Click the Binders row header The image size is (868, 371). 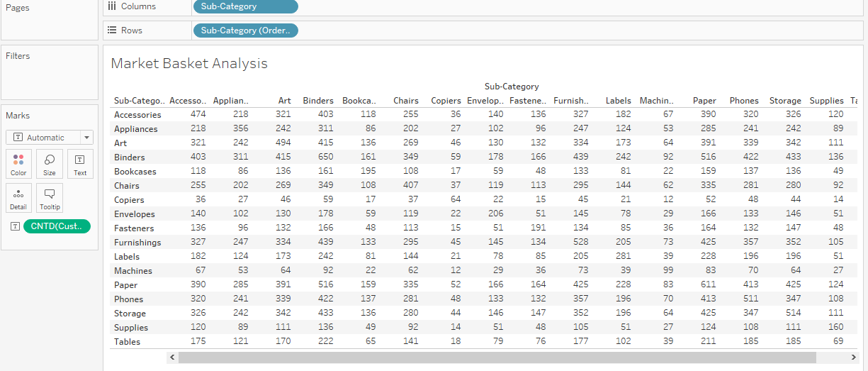point(130,157)
